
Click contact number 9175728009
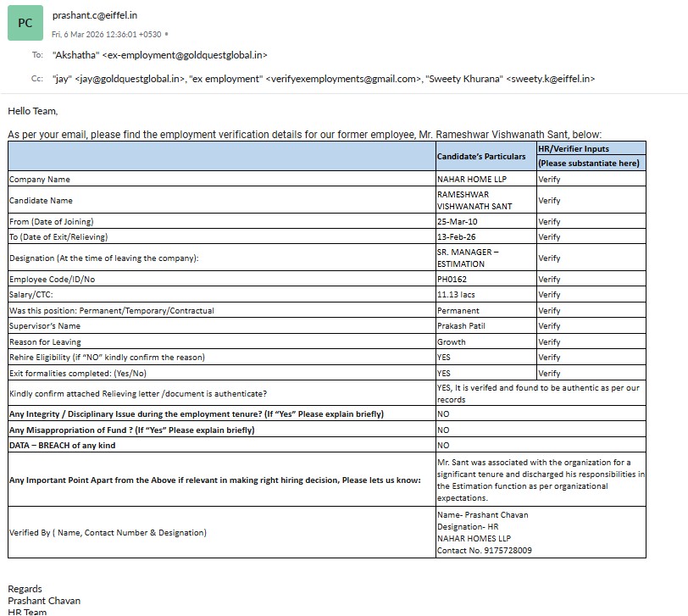[508, 550]
